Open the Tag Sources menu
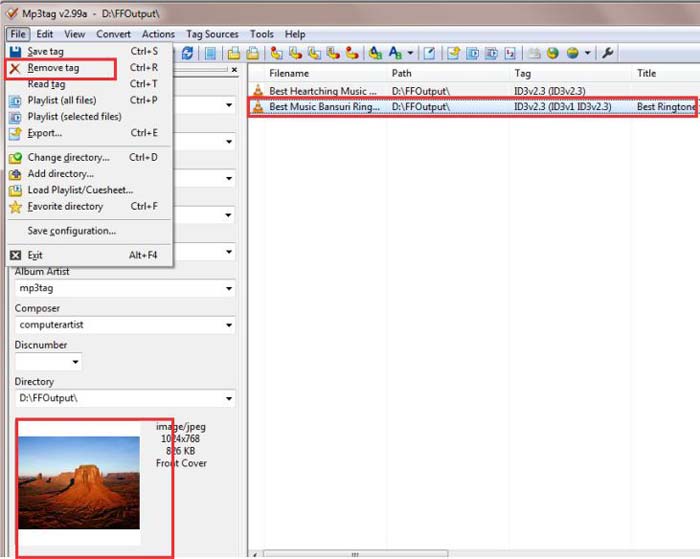This screenshot has width=700, height=559. click(x=212, y=34)
